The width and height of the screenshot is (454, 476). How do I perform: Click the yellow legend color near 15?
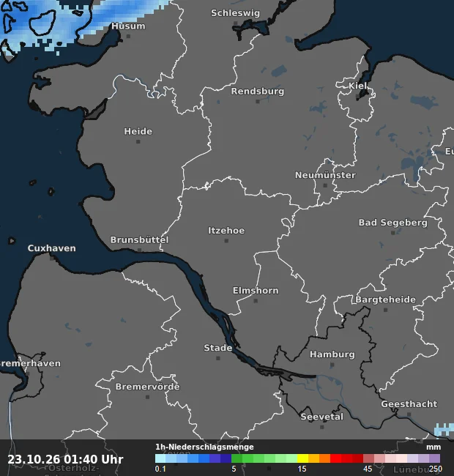[x=302, y=458]
